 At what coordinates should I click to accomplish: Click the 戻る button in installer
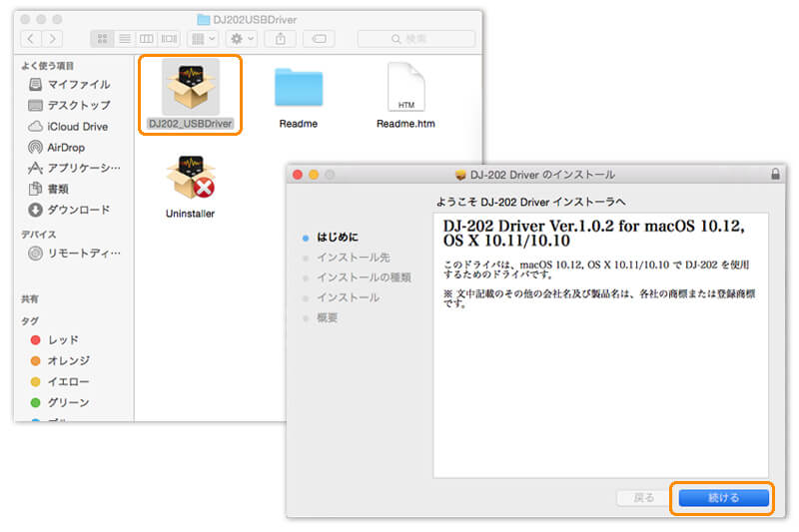[643, 497]
